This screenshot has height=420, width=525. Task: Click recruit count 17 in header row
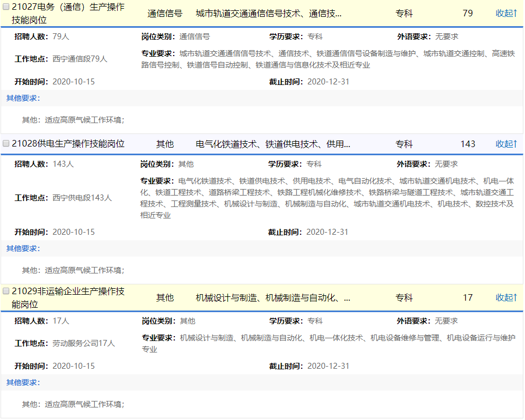[x=468, y=297]
